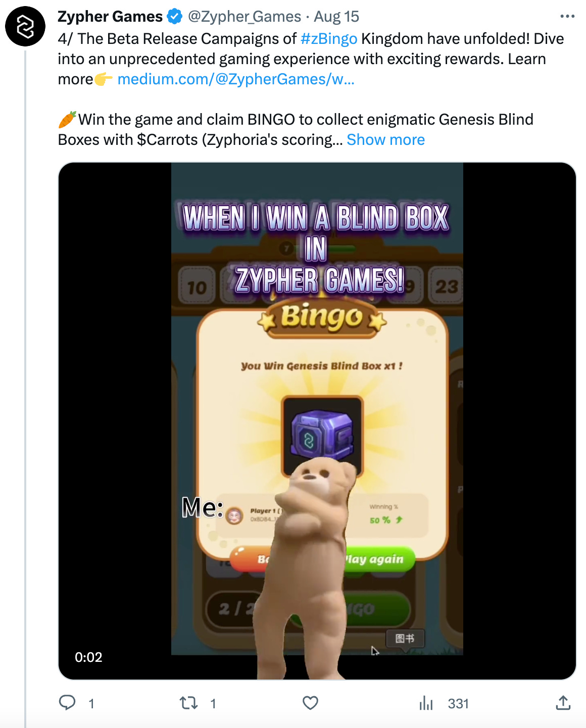This screenshot has width=586, height=728.
Task: Like the tweet with the heart icon
Action: click(x=310, y=703)
